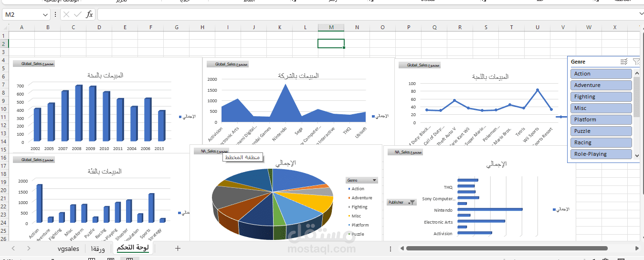This screenshot has width=644, height=260.
Task: Open the Publisher filter button on bar chart
Action: [401, 202]
